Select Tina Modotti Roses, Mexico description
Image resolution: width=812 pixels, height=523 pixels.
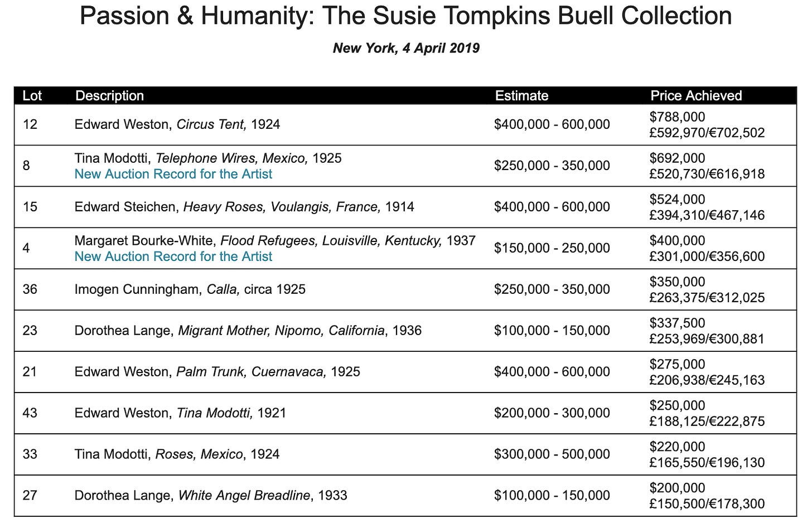coord(177,454)
